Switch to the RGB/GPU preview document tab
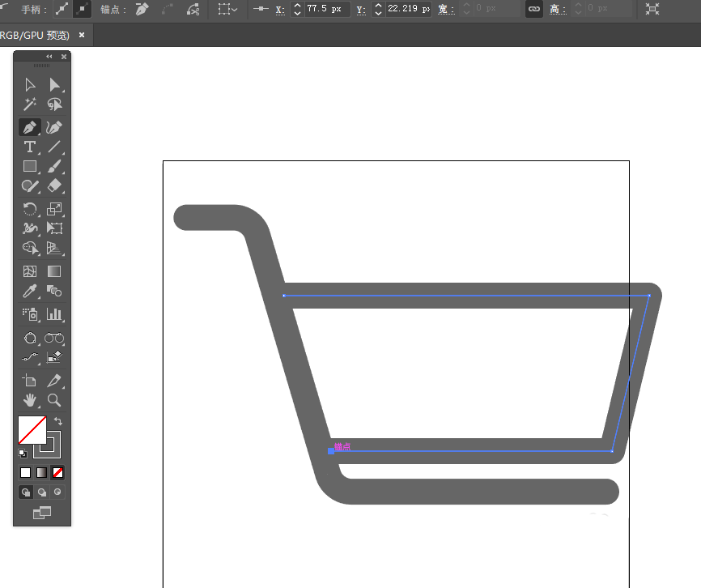Screen dimensions: 701x588 point(35,36)
